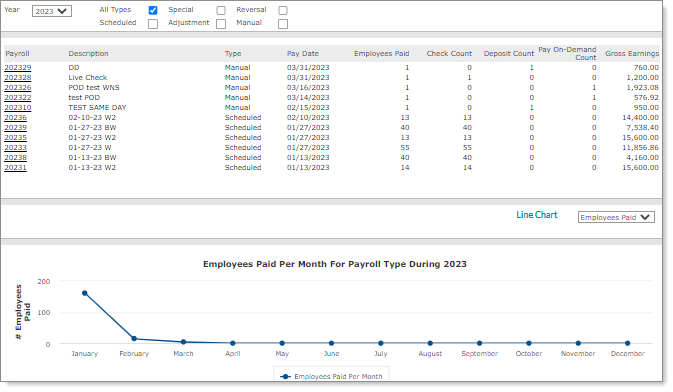Click pay date 02/15/2023 cell

click(x=308, y=108)
